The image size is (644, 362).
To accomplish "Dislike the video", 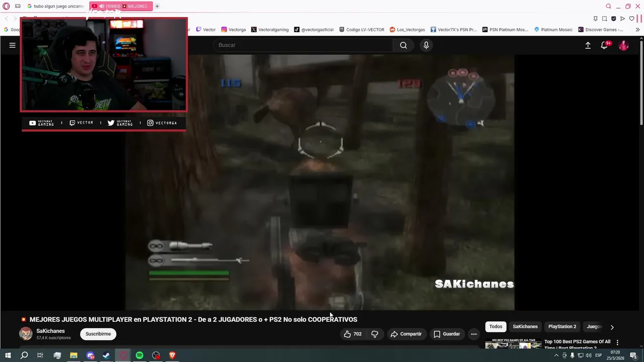I will tap(374, 334).
